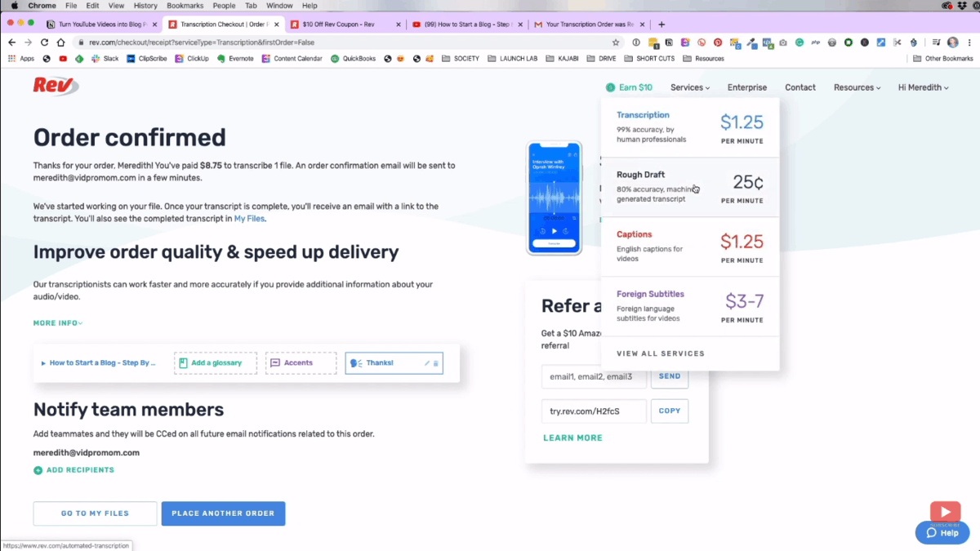The height and width of the screenshot is (551, 980).
Task: Switch to Your Transcription Order Gmail tab
Action: tap(588, 24)
